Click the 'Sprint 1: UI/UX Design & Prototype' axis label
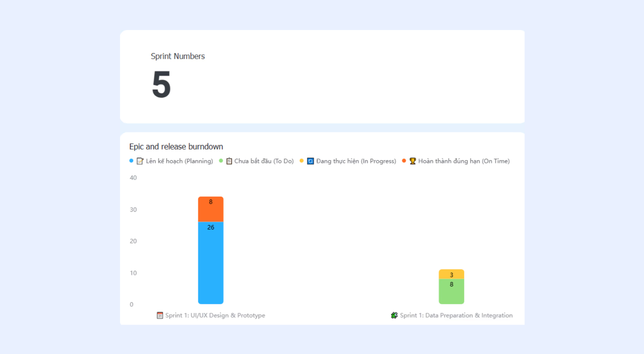This screenshot has width=644, height=354. 215,315
